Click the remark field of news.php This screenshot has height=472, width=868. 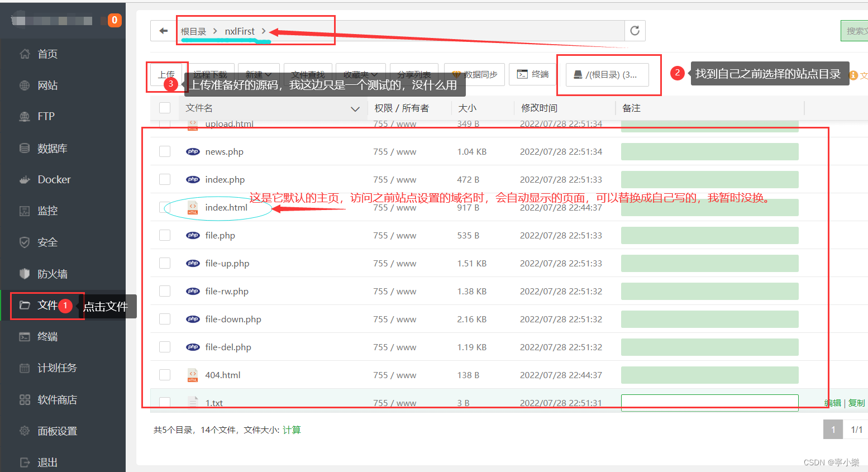click(x=709, y=151)
